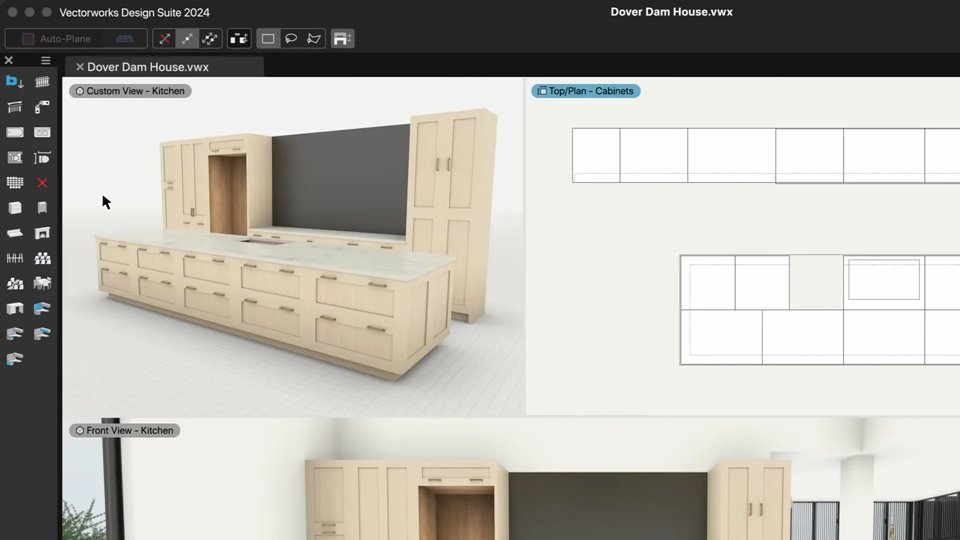The image size is (960, 540).
Task: Enable the disable-interactive-scaling mode (red X arrows)
Action: pos(164,39)
